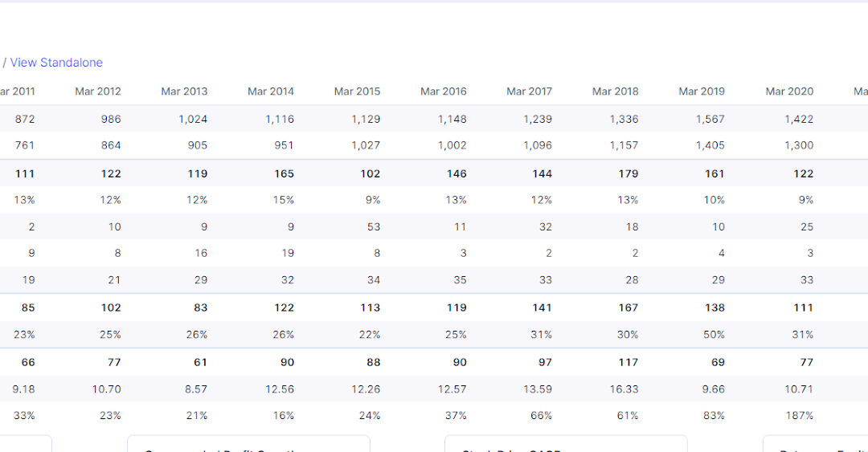This screenshot has width=868, height=452.
Task: Select the Mar 2014 column header
Action: (271, 92)
